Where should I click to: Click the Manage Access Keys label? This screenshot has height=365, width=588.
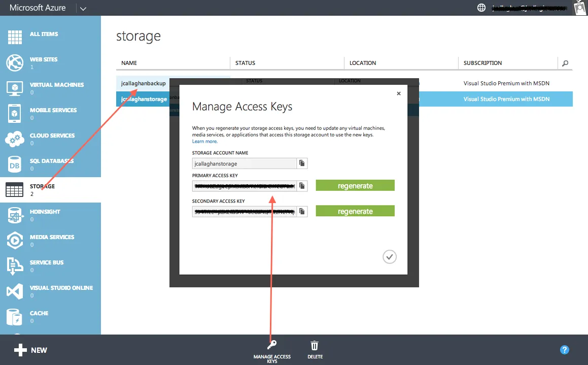point(272,359)
